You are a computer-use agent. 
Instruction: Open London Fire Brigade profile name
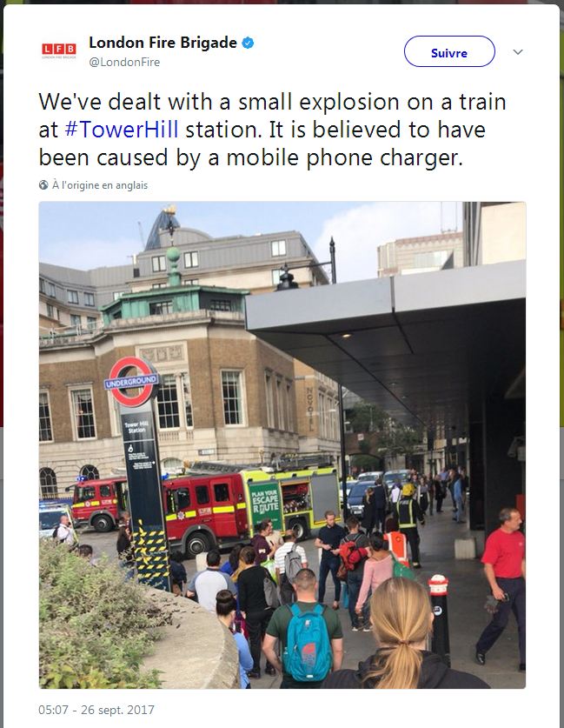tap(163, 43)
